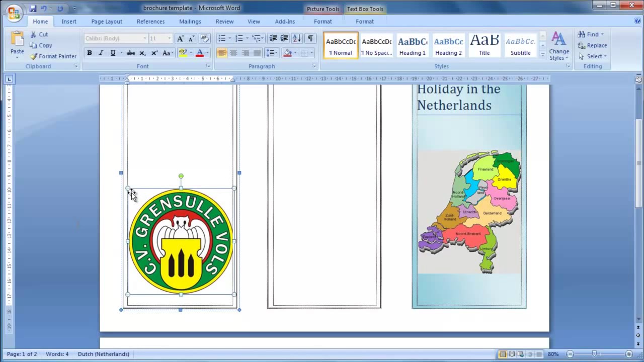Copy the selection to clipboard
The height and width of the screenshot is (362, 644).
pos(41,45)
